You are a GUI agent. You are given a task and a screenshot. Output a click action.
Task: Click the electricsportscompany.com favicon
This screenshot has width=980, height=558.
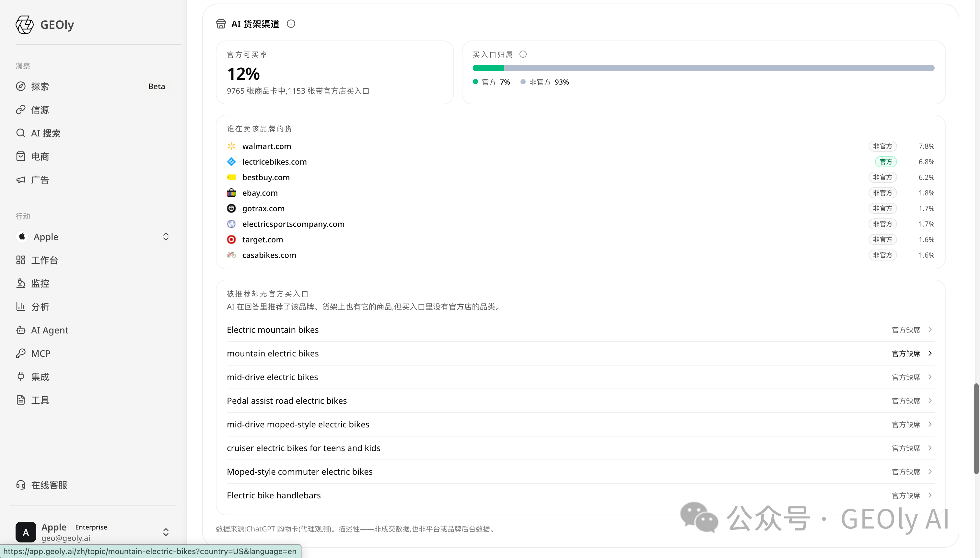pyautogui.click(x=231, y=224)
